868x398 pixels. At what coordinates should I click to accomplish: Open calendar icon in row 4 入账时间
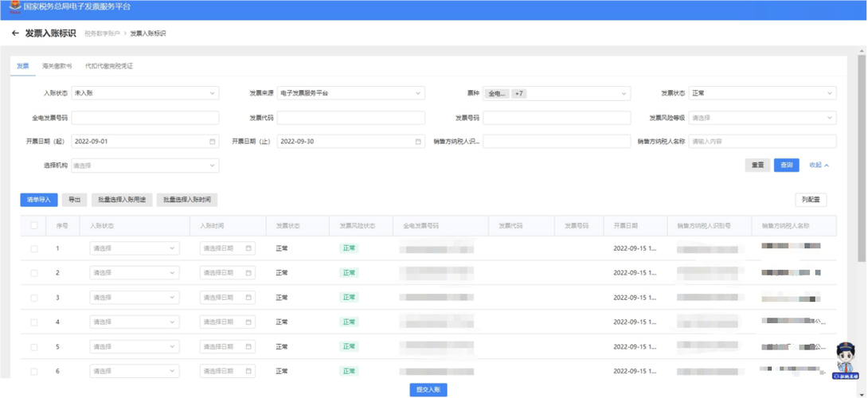pos(248,322)
